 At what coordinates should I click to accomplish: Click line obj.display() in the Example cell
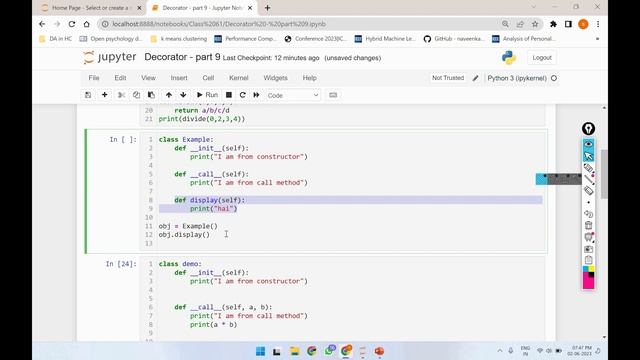(184, 235)
